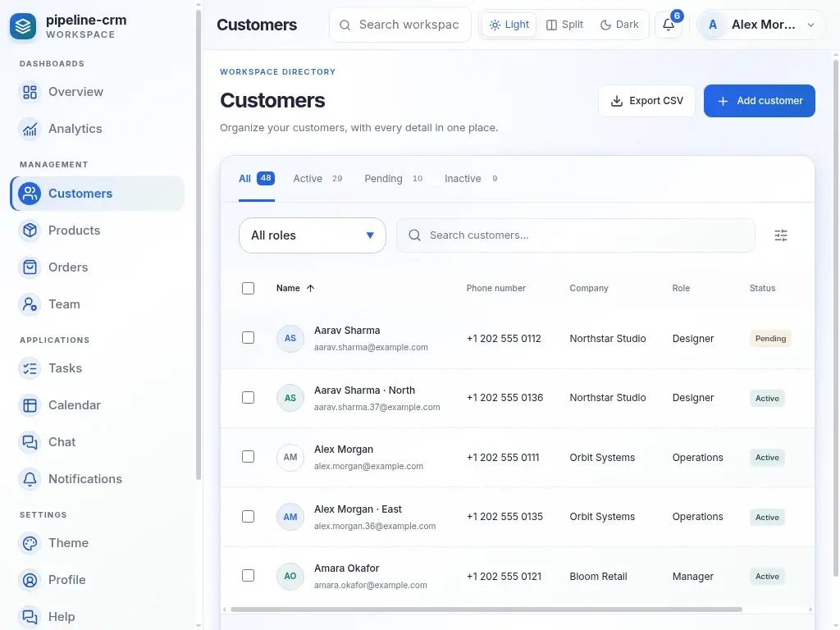Open the Overview dashboard icon

tap(30, 92)
